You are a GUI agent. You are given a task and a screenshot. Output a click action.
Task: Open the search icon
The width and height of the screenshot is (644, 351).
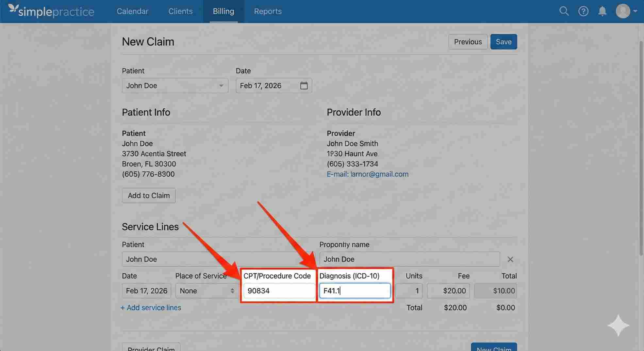click(564, 11)
